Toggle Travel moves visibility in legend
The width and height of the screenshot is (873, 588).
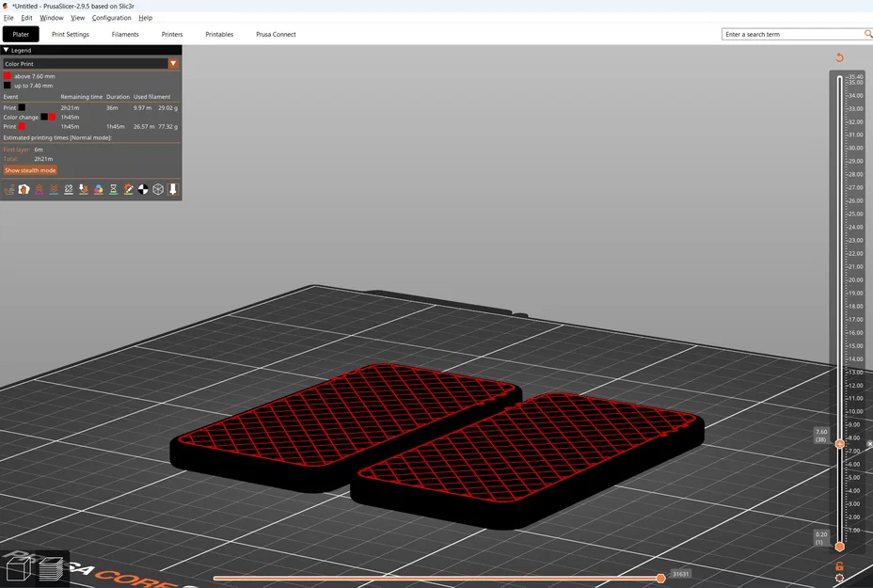[x=8, y=190]
